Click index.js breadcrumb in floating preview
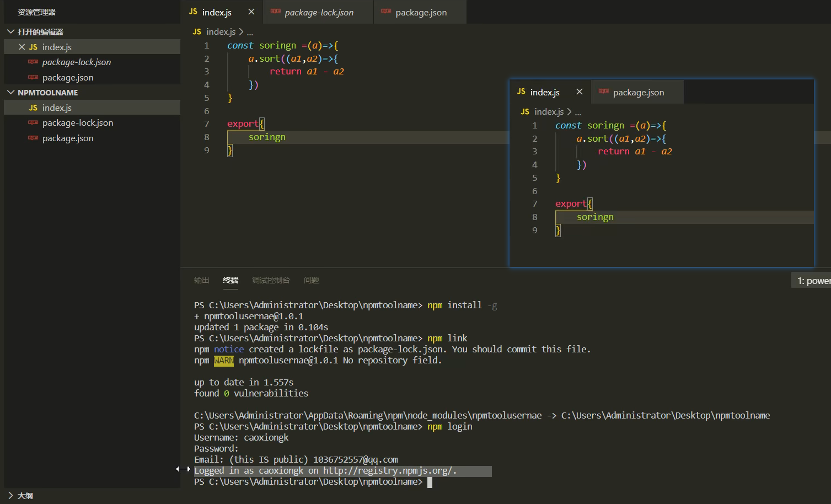 pos(549,112)
